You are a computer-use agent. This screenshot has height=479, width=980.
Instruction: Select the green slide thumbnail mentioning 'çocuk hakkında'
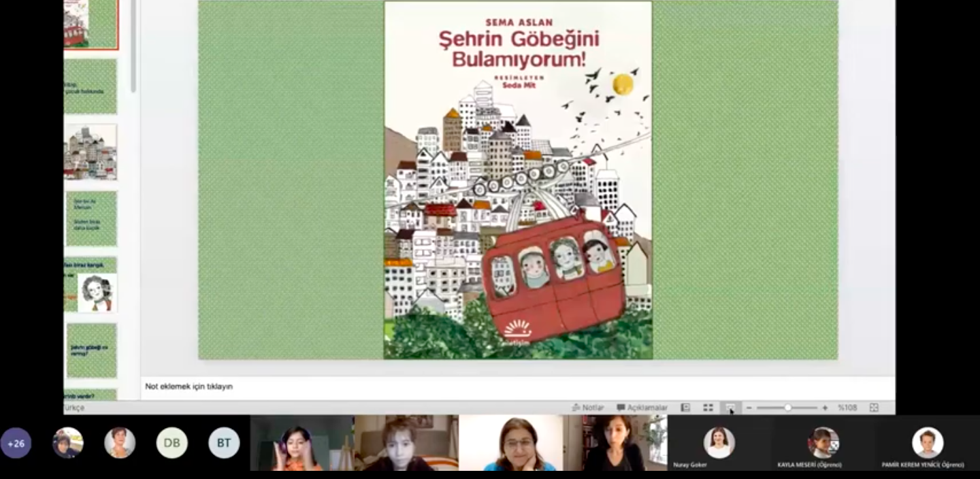pyautogui.click(x=91, y=86)
